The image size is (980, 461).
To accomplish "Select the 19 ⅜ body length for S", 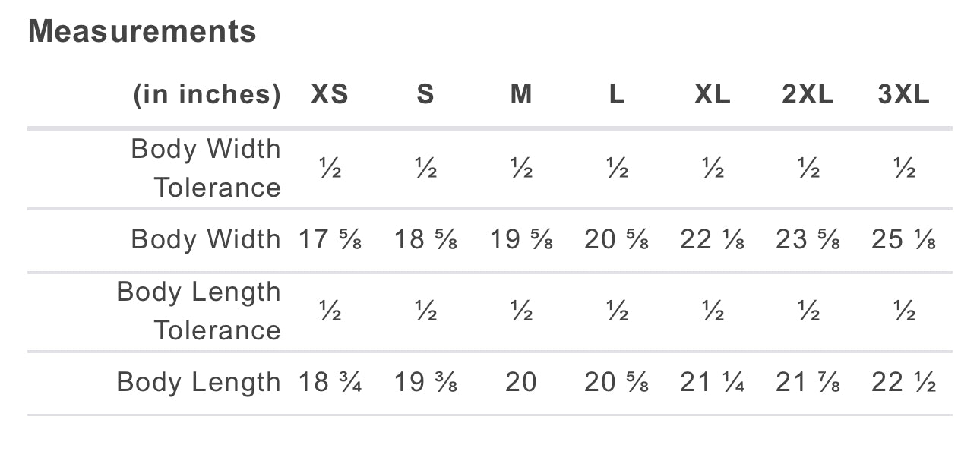I will pyautogui.click(x=425, y=383).
